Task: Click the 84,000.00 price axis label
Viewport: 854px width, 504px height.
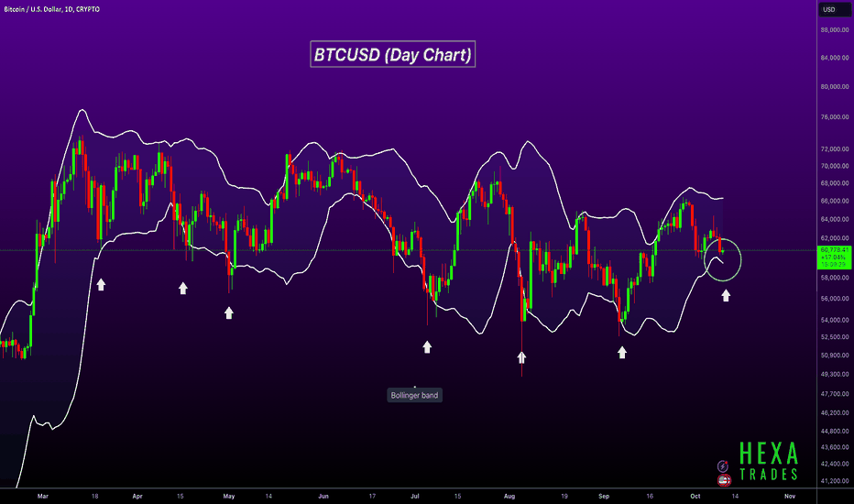Action: (x=835, y=58)
